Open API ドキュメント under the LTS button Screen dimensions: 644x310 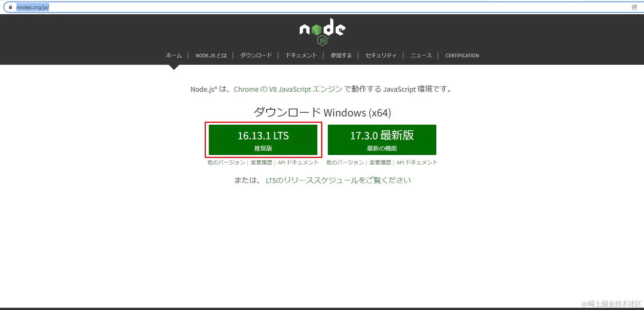point(298,162)
